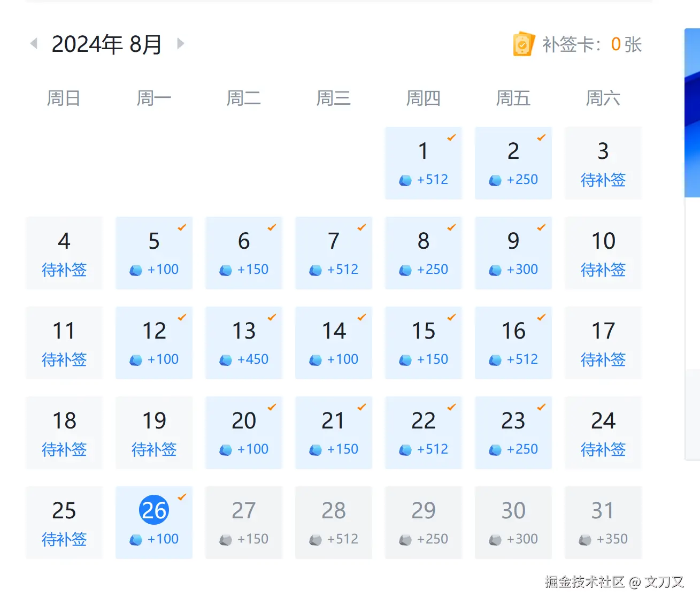Click the 补签卡 card icon
This screenshot has height=605, width=700.
[522, 44]
